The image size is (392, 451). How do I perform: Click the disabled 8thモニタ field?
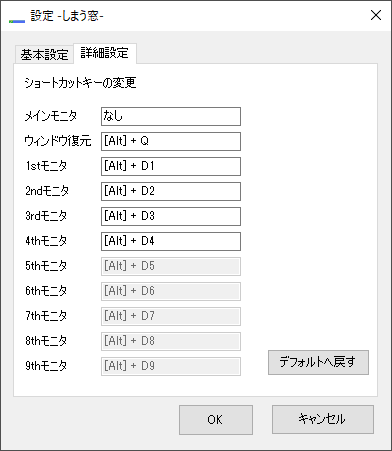pos(171,341)
